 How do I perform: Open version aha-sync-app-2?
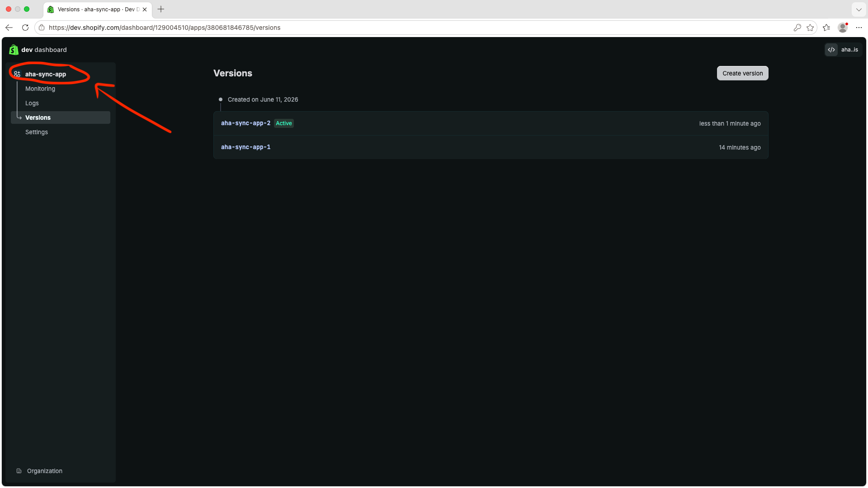(245, 123)
